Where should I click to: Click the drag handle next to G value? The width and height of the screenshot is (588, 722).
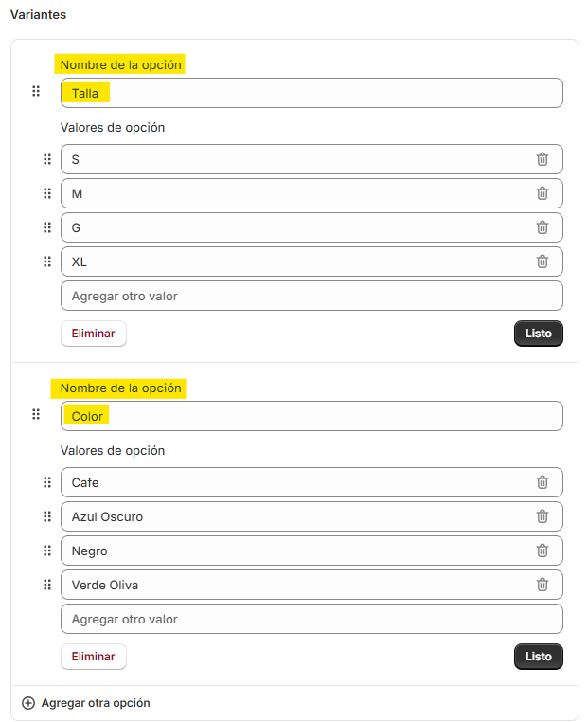47,227
